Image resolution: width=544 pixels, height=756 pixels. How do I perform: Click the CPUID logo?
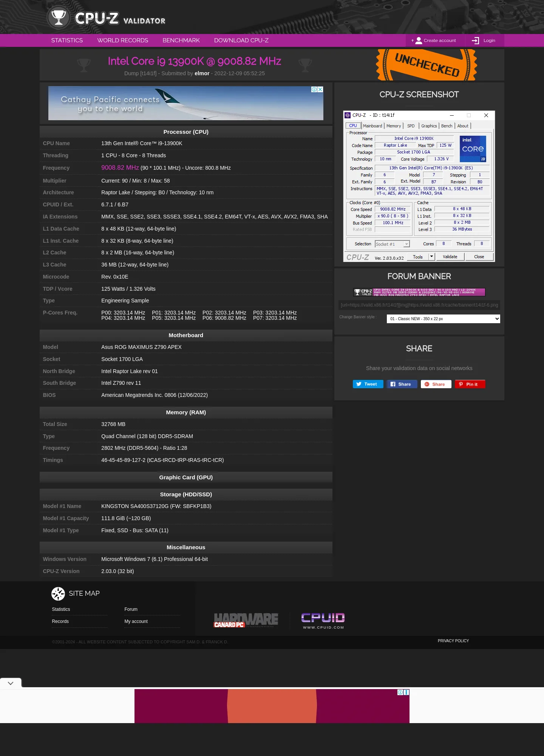pos(323,621)
